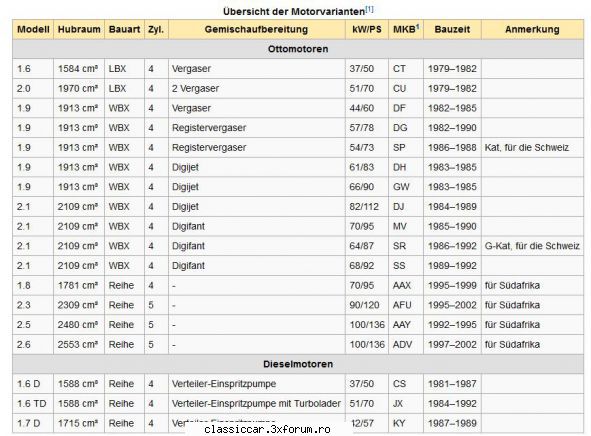Viewport: 591px width, 436px height.
Task: Select the 1584 cm³ displacement cell
Action: 79,69
